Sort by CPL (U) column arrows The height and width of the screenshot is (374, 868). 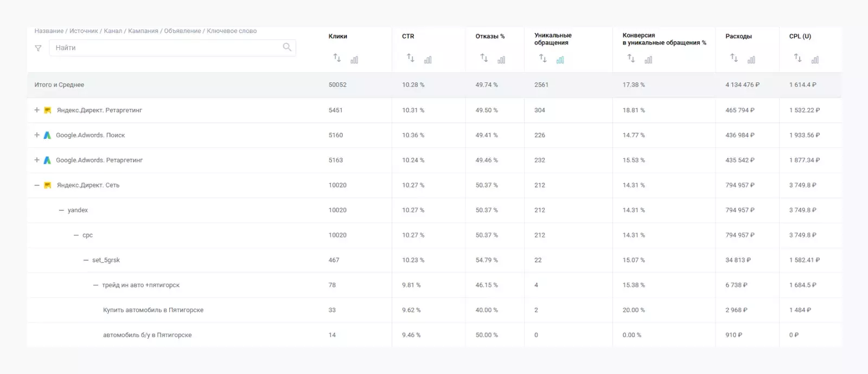click(797, 58)
